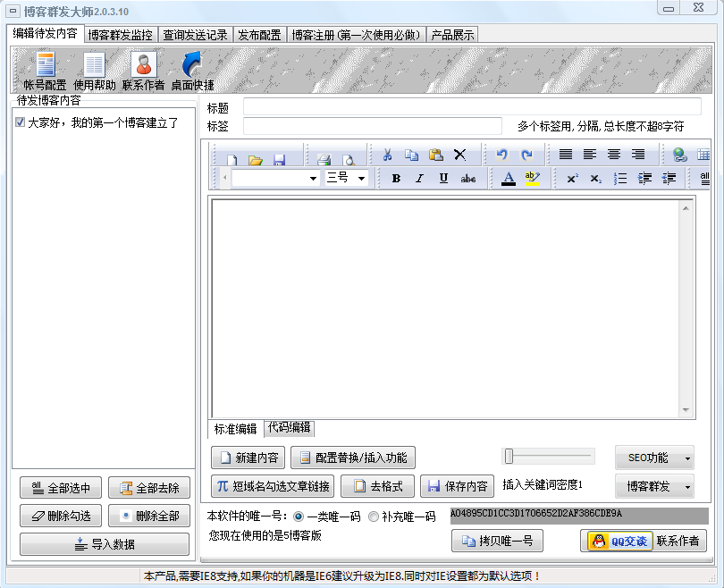This screenshot has width=724, height=588.
Task: Click 联系作者 contact author toolbar icon
Action: [x=143, y=71]
